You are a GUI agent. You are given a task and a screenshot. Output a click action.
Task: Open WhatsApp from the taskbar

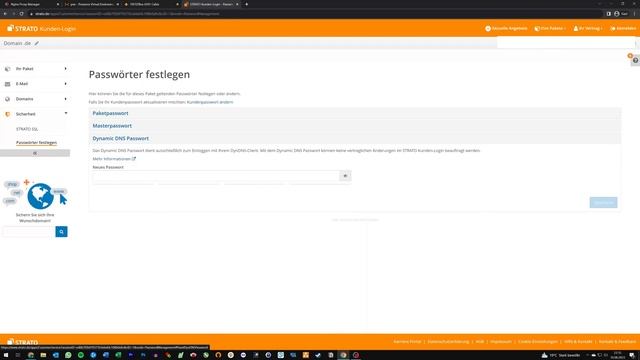(68, 355)
